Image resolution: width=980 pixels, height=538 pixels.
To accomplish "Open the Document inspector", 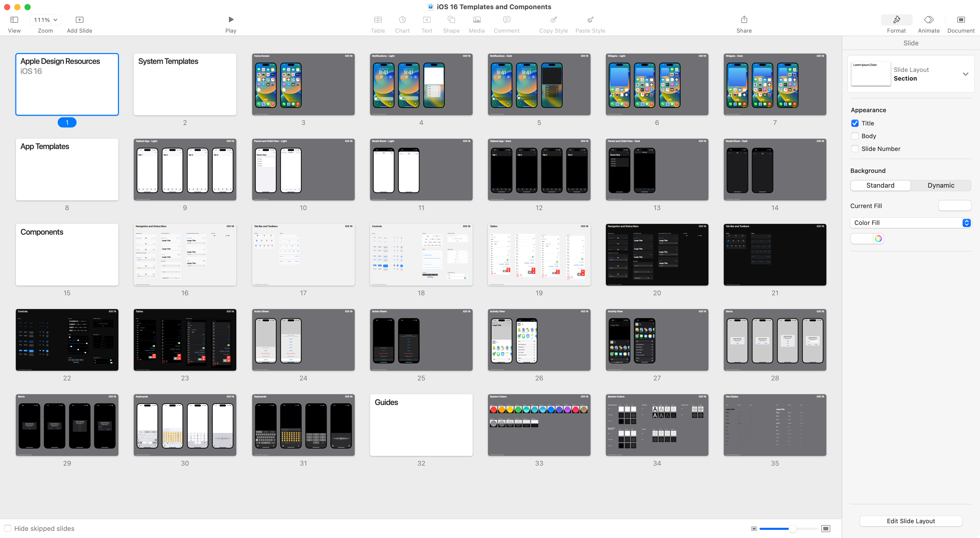I will [961, 20].
